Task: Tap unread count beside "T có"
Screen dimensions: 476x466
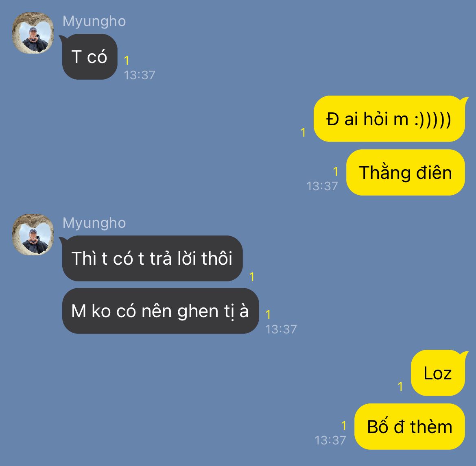Action: pyautogui.click(x=127, y=60)
